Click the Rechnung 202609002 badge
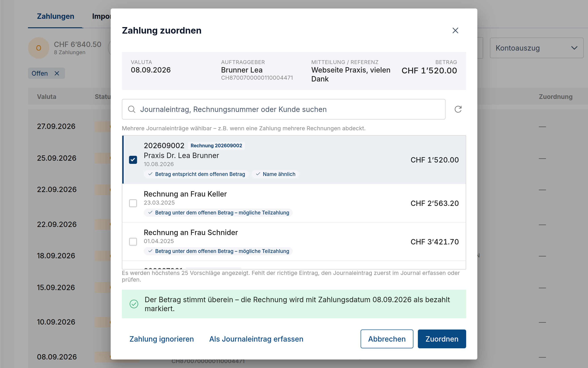Screen dimensions: 588x368 click(x=216, y=145)
